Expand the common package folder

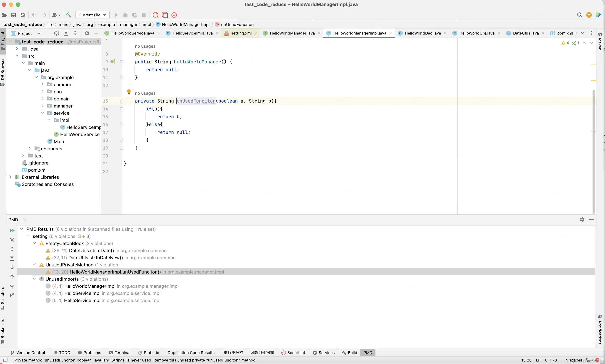(42, 84)
